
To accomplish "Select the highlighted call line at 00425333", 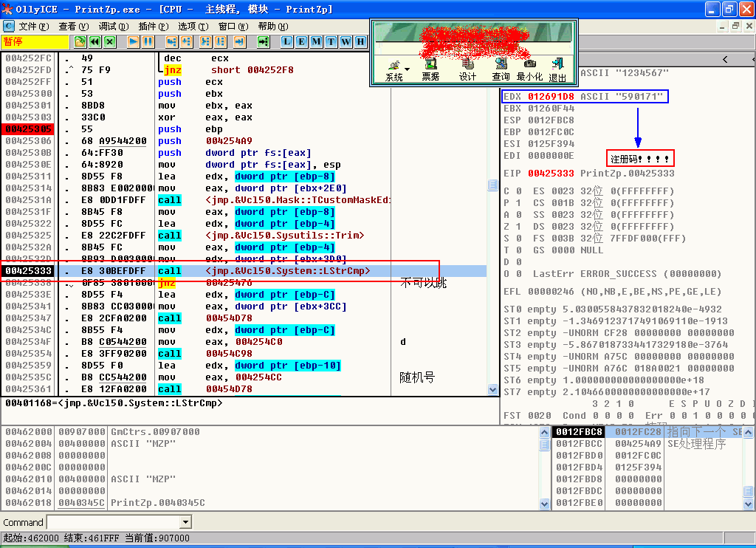I will tap(244, 271).
